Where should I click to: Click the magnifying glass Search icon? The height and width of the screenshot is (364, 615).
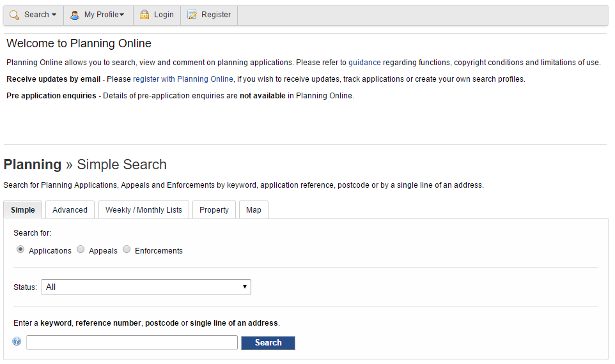(x=15, y=15)
